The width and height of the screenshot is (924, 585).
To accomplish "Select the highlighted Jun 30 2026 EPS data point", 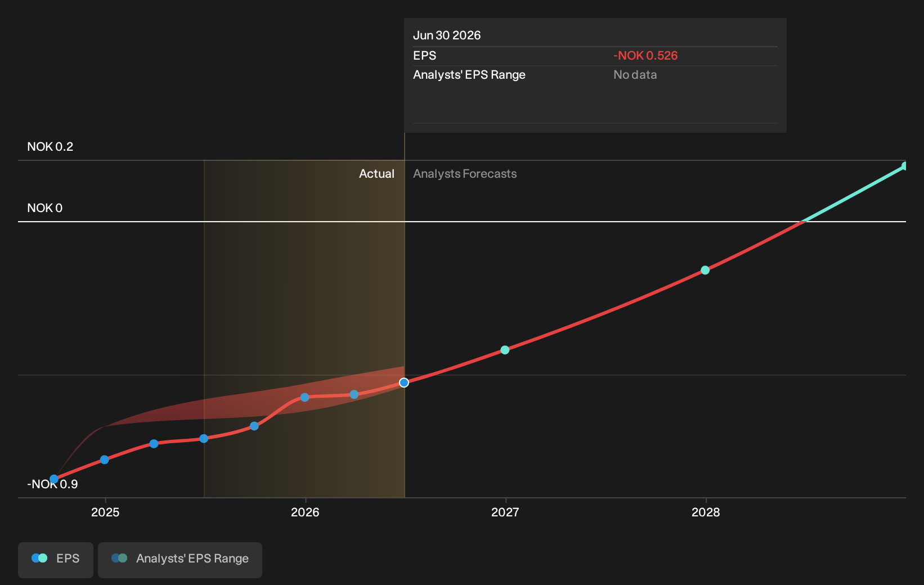I will 404,382.
